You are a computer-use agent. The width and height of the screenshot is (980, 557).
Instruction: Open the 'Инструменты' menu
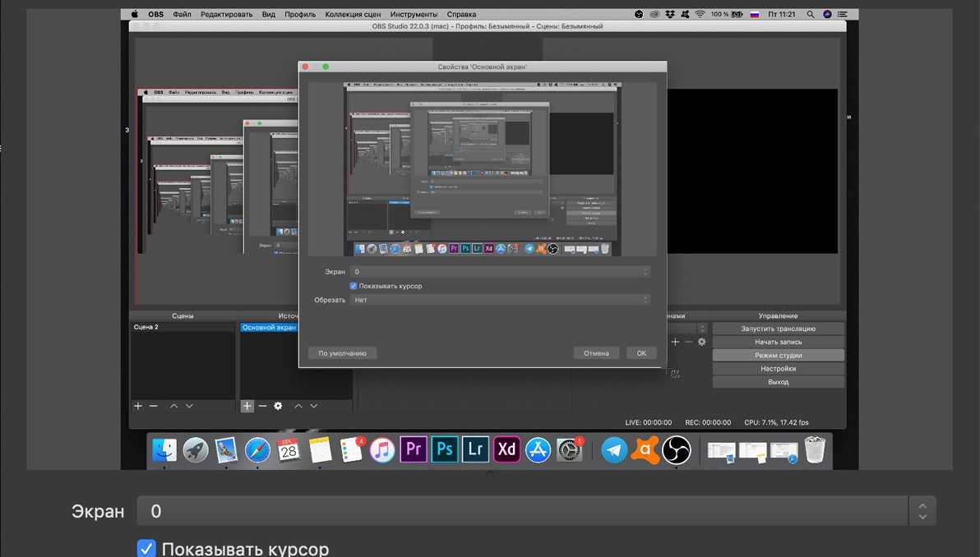click(414, 15)
